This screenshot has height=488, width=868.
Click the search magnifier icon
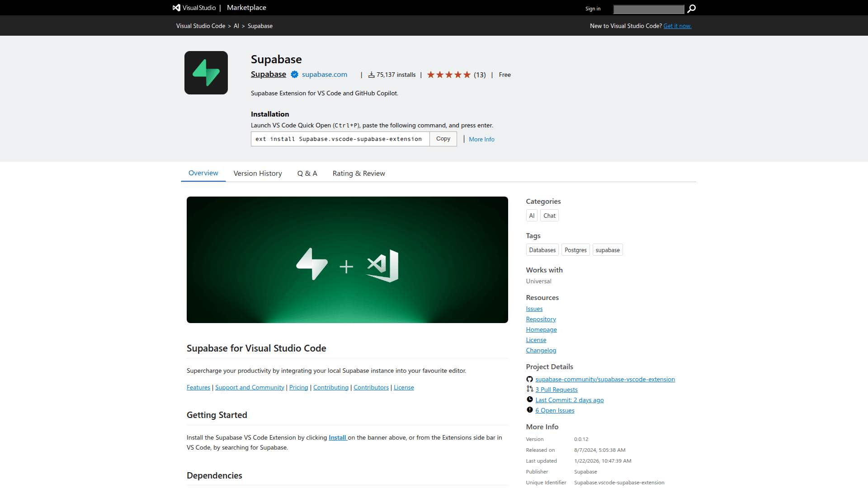[691, 9]
